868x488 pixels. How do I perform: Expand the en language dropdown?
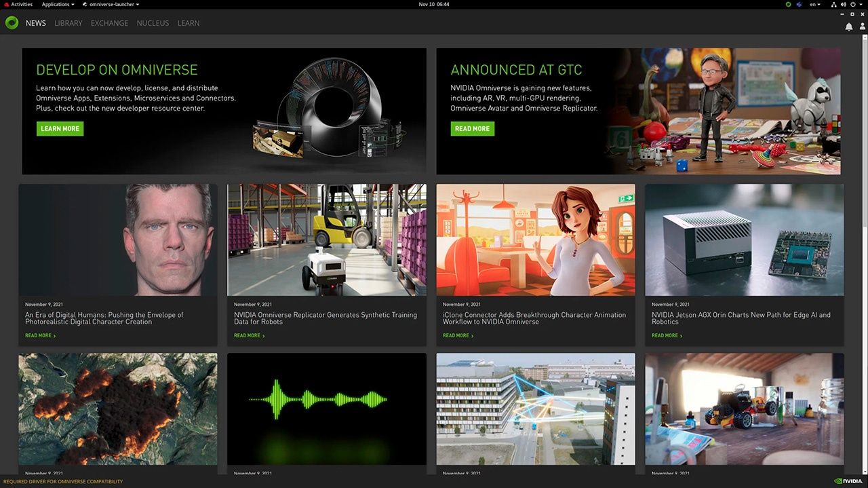click(815, 4)
